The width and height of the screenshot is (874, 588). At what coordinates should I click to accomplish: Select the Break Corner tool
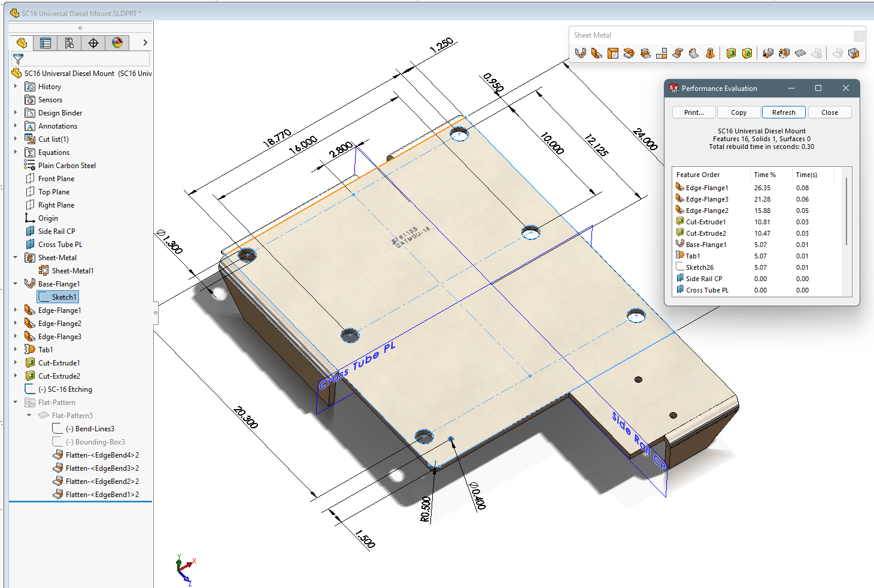tap(694, 53)
